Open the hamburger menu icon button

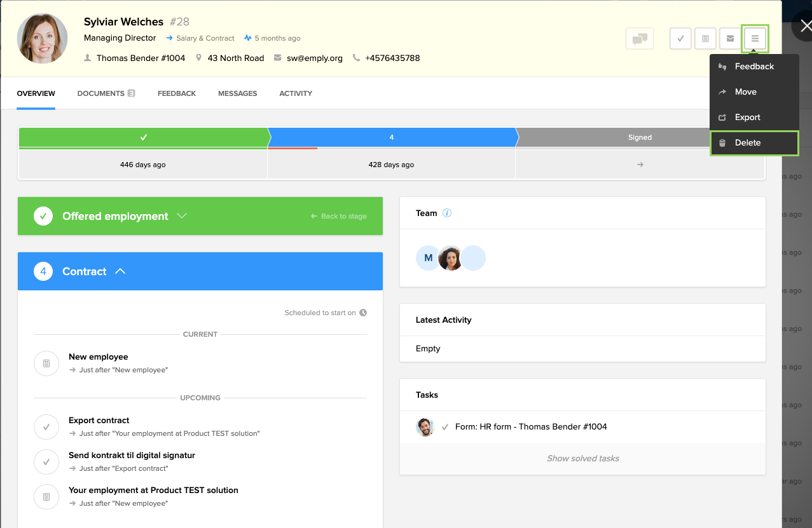pos(755,39)
